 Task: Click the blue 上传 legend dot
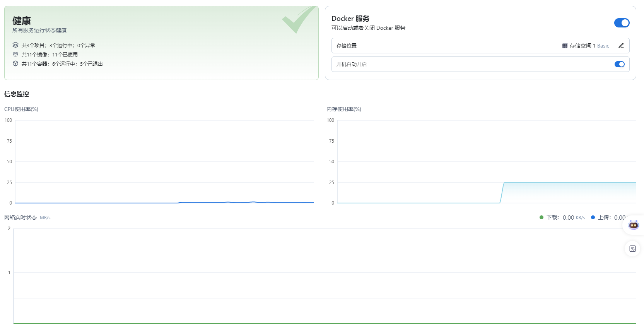593,217
